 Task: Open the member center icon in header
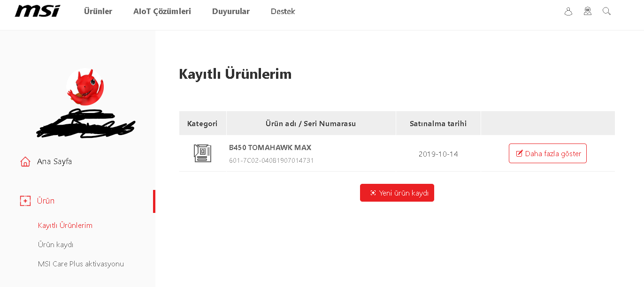pos(588,11)
